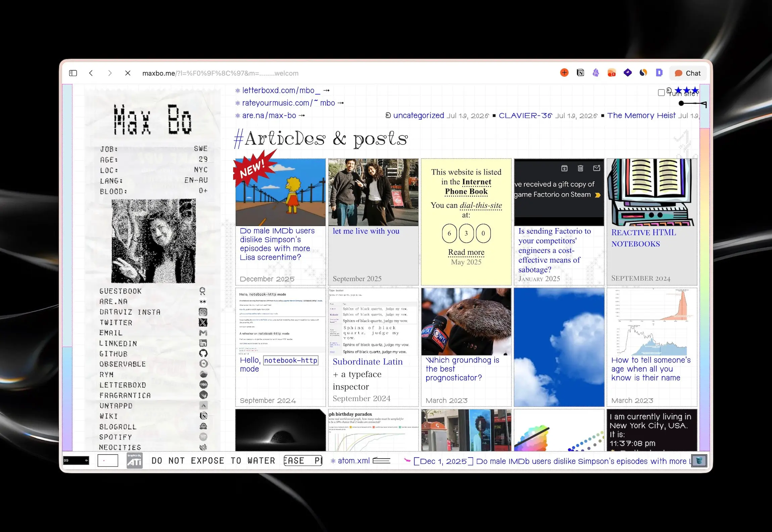The width and height of the screenshot is (772, 532).
Task: Open the IMDb Simpsons Lisa screentime article
Action: 277,244
